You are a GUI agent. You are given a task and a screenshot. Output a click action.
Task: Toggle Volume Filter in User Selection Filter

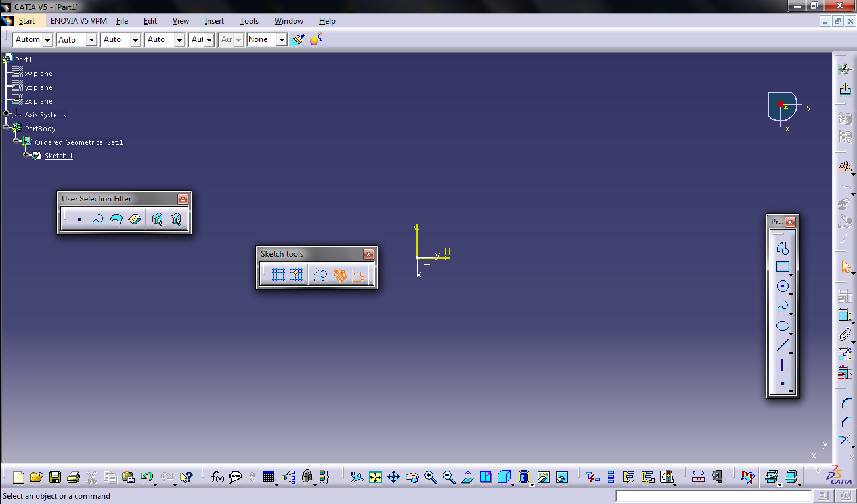click(x=135, y=220)
